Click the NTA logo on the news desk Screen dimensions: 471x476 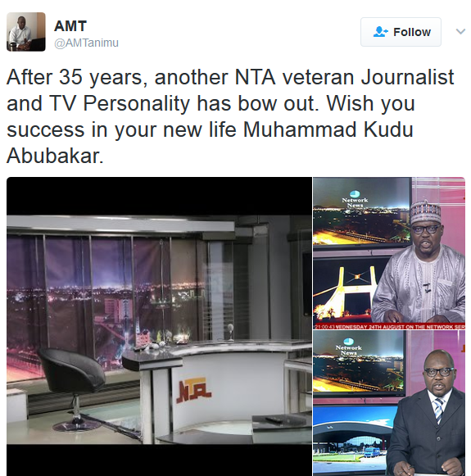194,390
